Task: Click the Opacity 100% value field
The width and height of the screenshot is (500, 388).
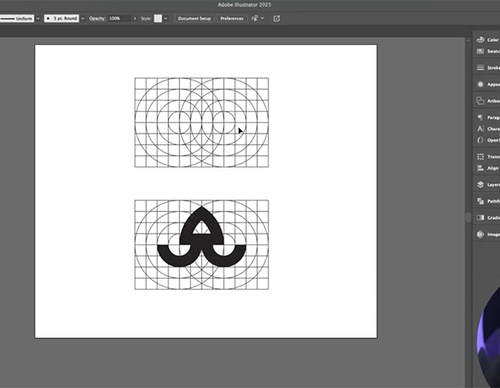Action: click(119, 18)
